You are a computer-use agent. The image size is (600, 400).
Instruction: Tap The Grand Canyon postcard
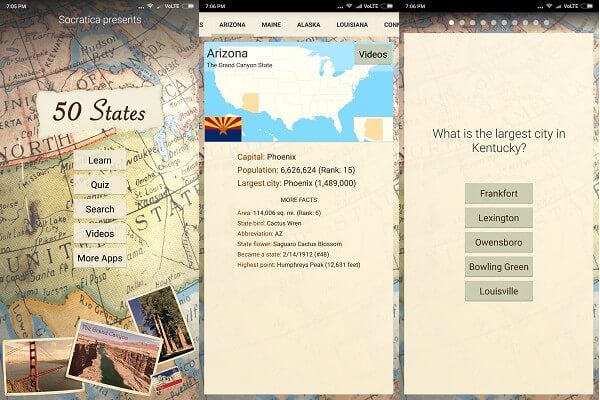pos(115,356)
